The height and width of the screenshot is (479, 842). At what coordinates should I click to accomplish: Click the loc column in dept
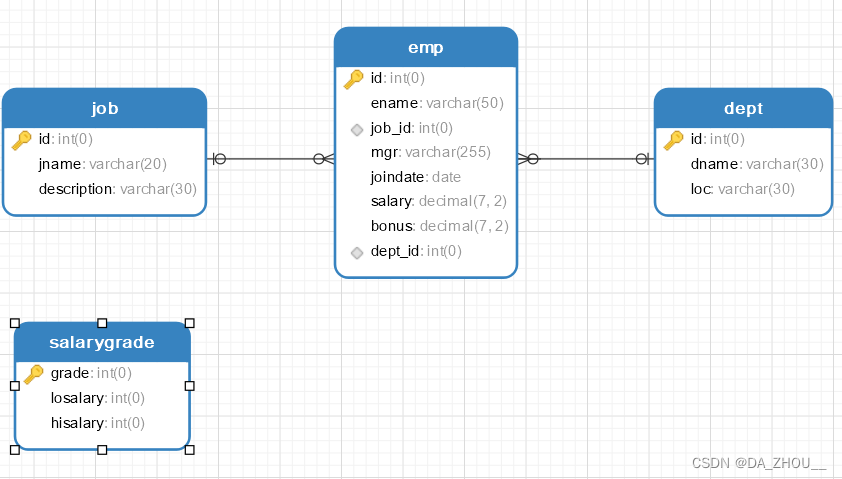tap(742, 188)
